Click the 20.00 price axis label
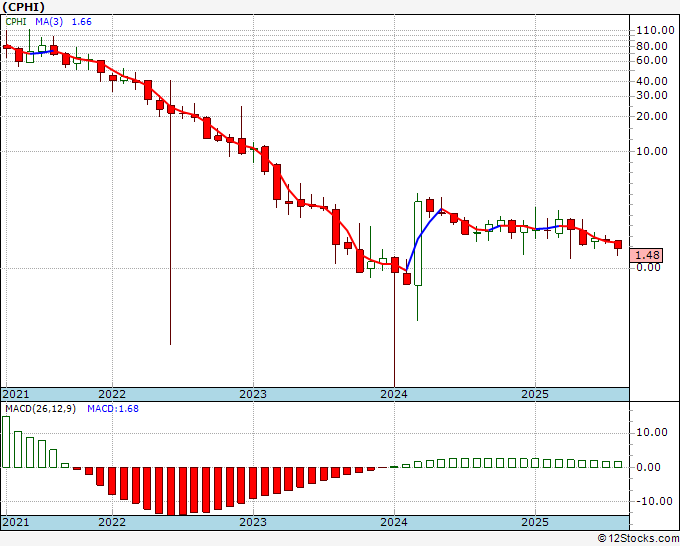The height and width of the screenshot is (546, 680). pyautogui.click(x=651, y=116)
